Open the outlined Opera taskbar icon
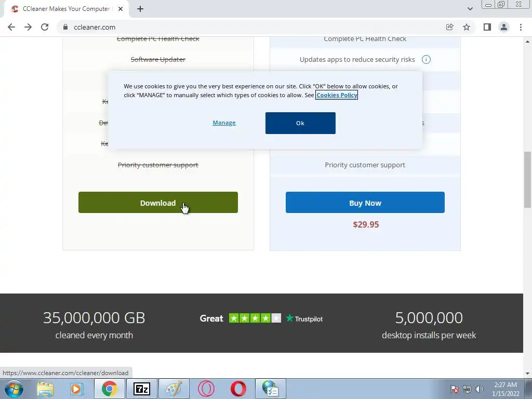532x399 pixels. (x=206, y=389)
